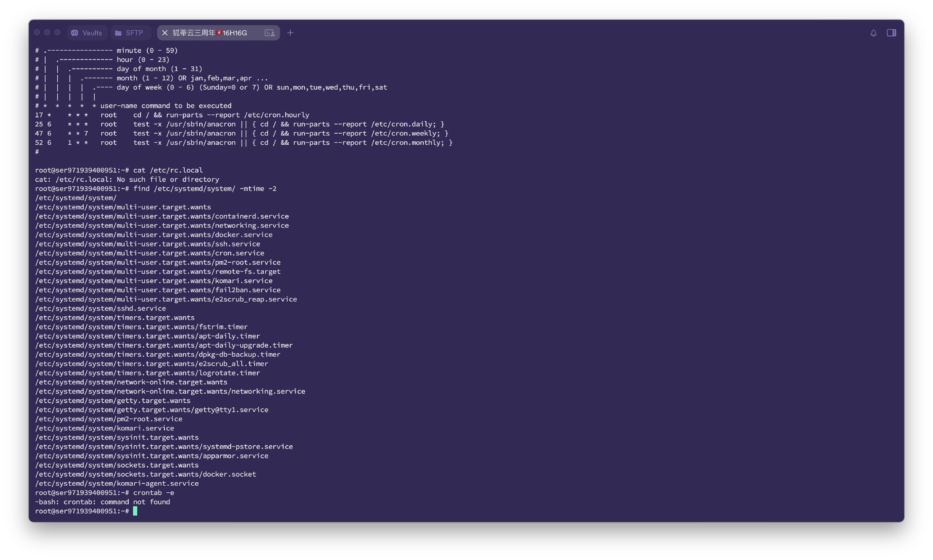This screenshot has height=560, width=933.
Task: Open the SFTP folder icon tab
Action: [x=118, y=33]
